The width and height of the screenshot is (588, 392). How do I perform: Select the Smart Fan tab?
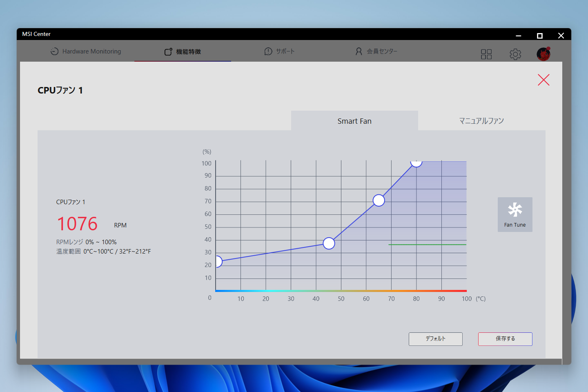(x=354, y=121)
